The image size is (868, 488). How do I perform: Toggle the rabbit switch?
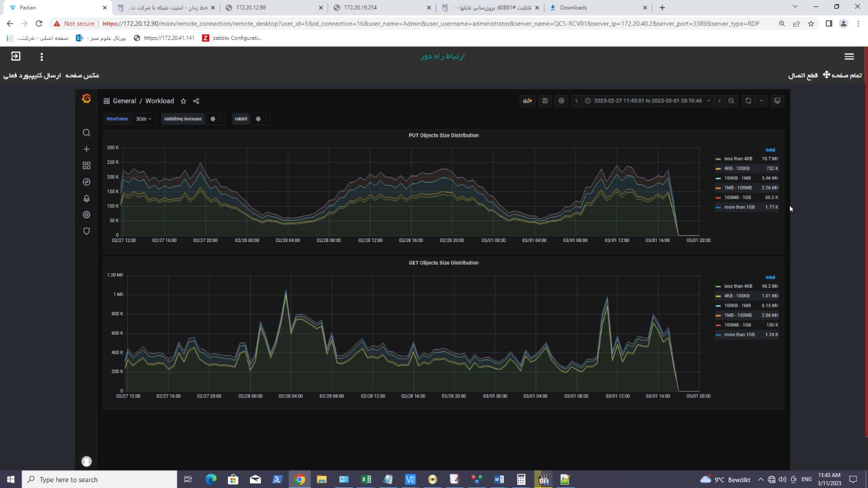(260, 119)
